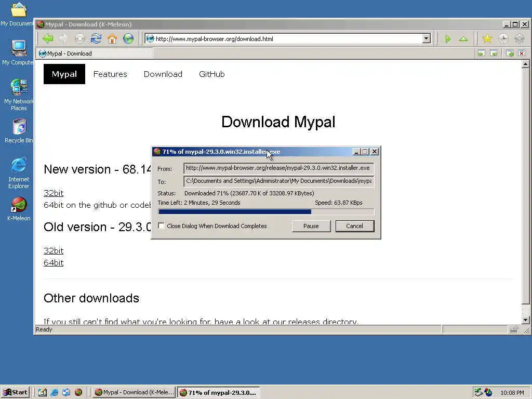The height and width of the screenshot is (399, 532).
Task: Open the Download page menu item
Action: click(163, 74)
